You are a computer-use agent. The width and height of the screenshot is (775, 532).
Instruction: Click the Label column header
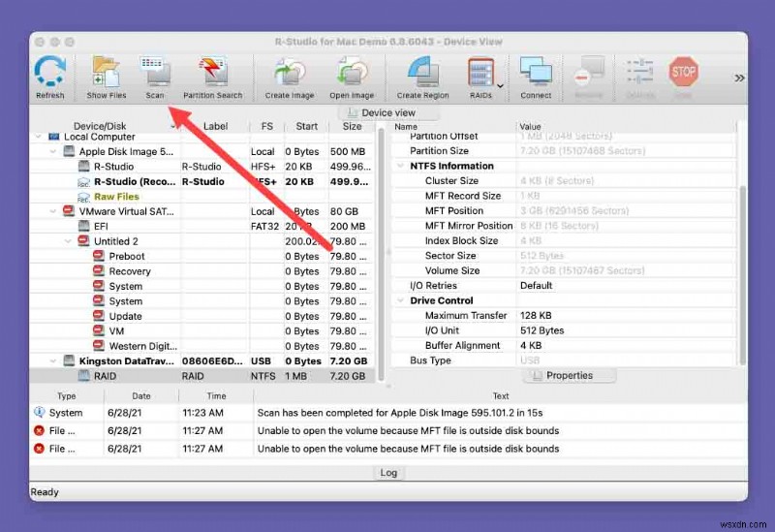pyautogui.click(x=215, y=126)
